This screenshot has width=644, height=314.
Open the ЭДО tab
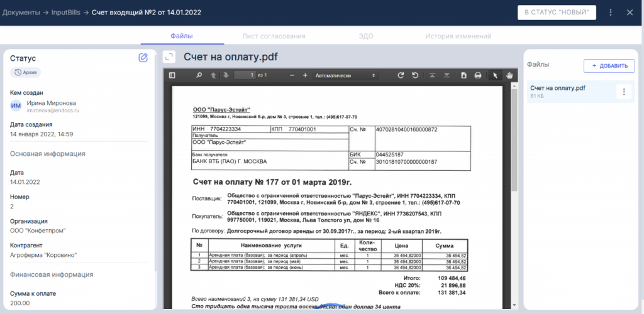365,36
